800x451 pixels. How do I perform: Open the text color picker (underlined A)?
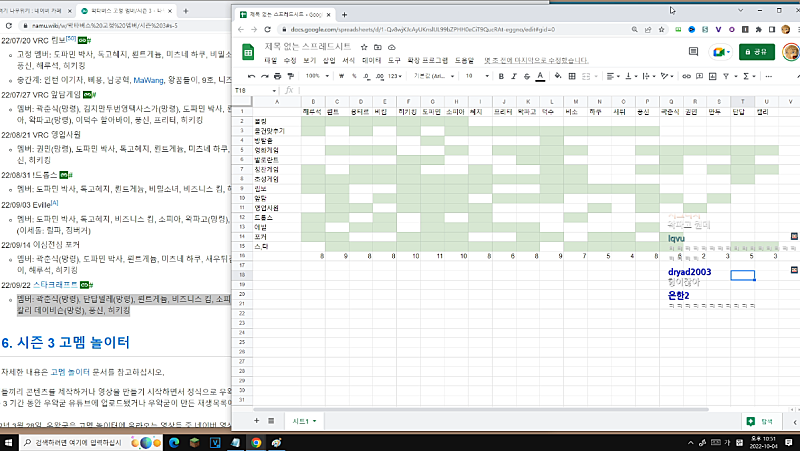[x=540, y=76]
